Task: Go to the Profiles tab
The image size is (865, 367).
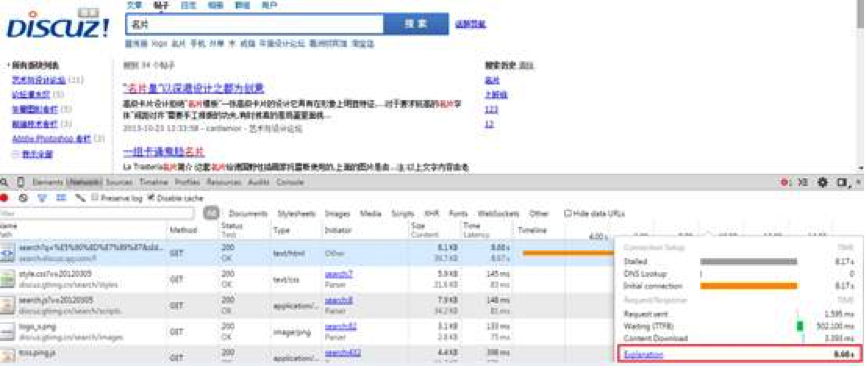Action: point(187,182)
